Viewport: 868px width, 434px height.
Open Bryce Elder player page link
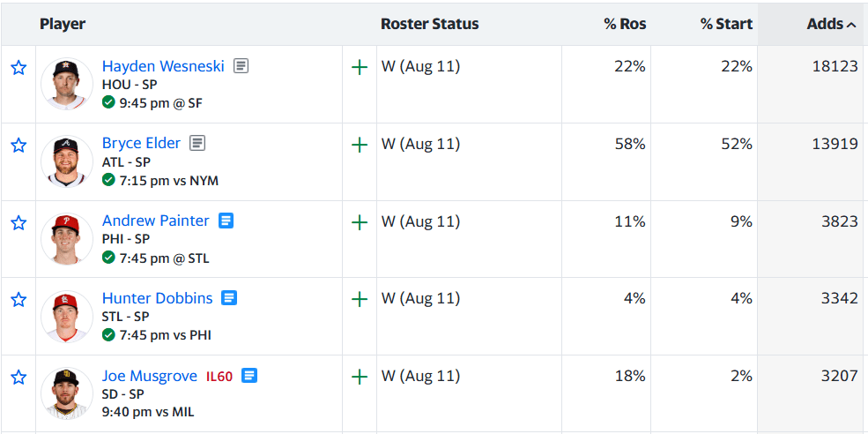[x=141, y=143]
